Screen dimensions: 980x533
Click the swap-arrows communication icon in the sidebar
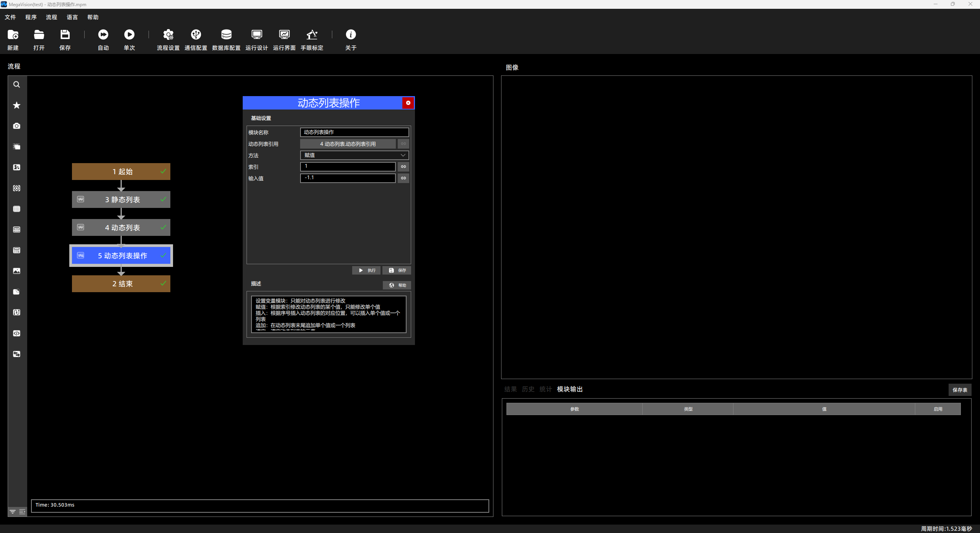pyautogui.click(x=17, y=354)
